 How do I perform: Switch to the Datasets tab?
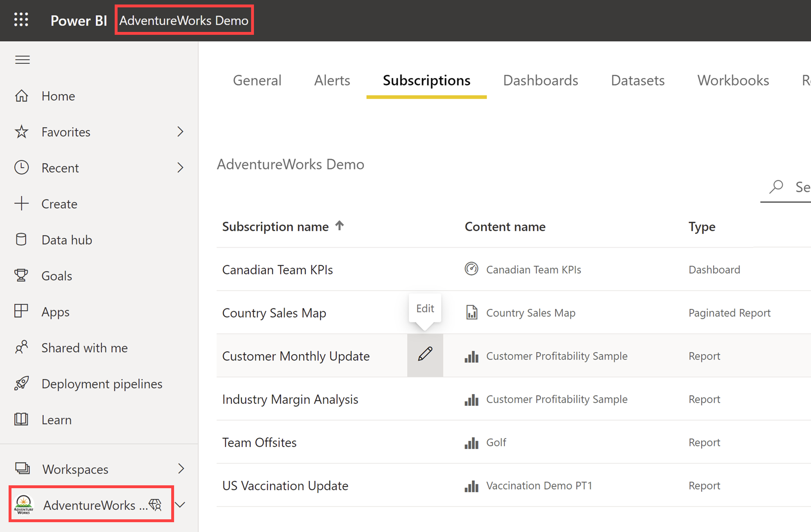(638, 80)
